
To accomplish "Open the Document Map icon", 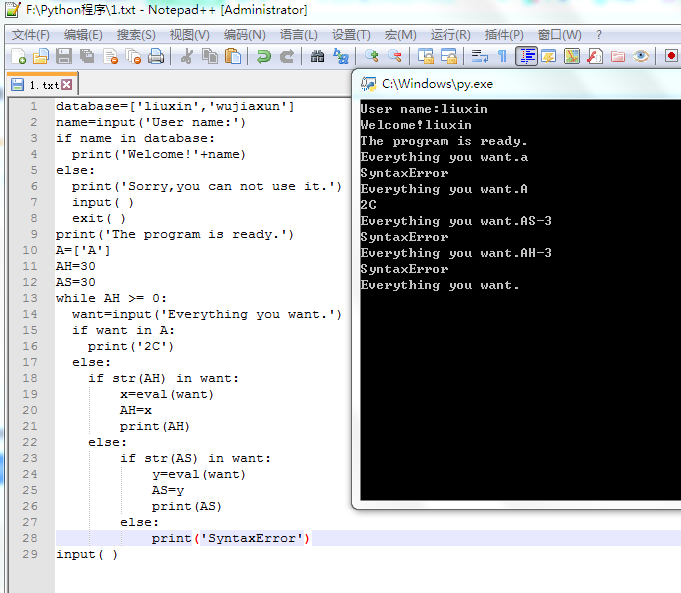I will point(572,56).
